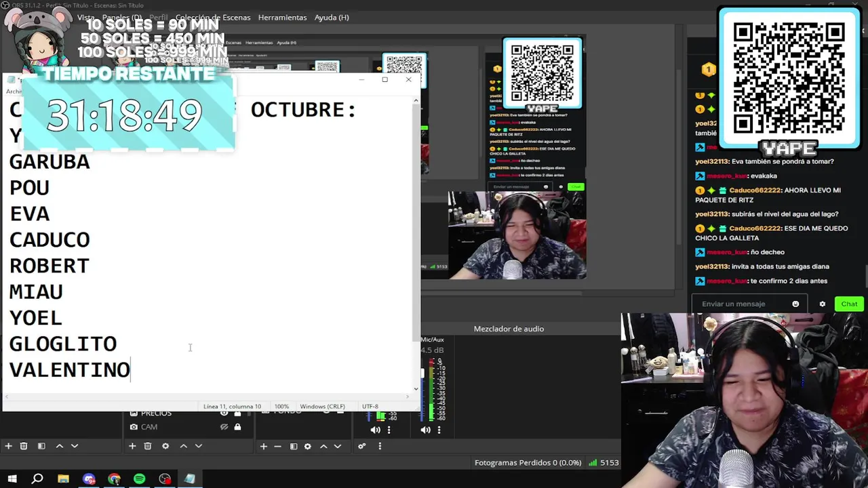Viewport: 868px width, 488px height.
Task: Click GLOGLITO line in Notepad
Action: click(x=62, y=344)
